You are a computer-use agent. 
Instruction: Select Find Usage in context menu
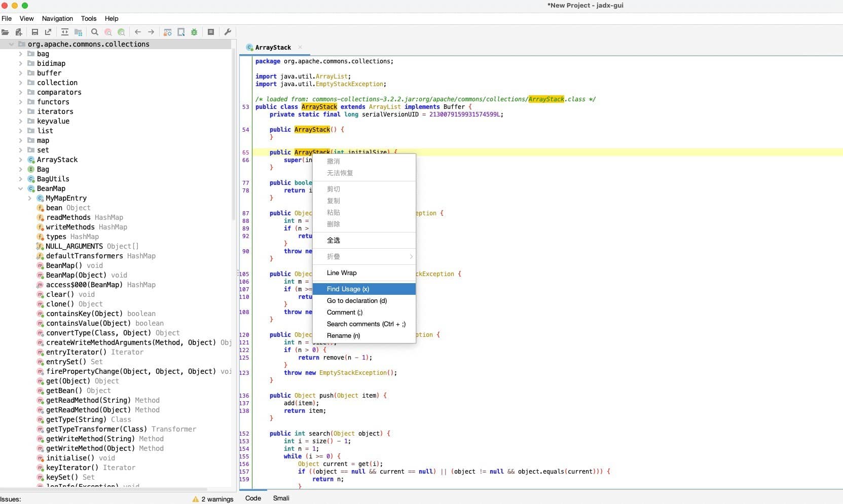tap(348, 289)
